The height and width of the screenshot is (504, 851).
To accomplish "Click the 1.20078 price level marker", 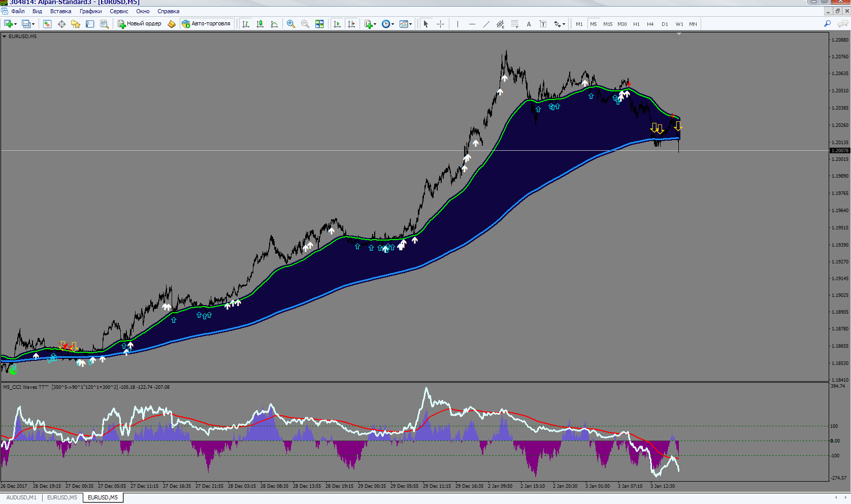I will 840,151.
